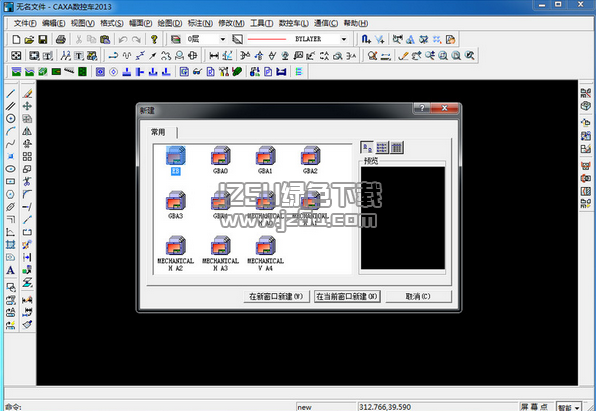Image resolution: width=596 pixels, height=411 pixels.
Task: Open the 绘图(D) menu
Action: pyautogui.click(x=170, y=23)
